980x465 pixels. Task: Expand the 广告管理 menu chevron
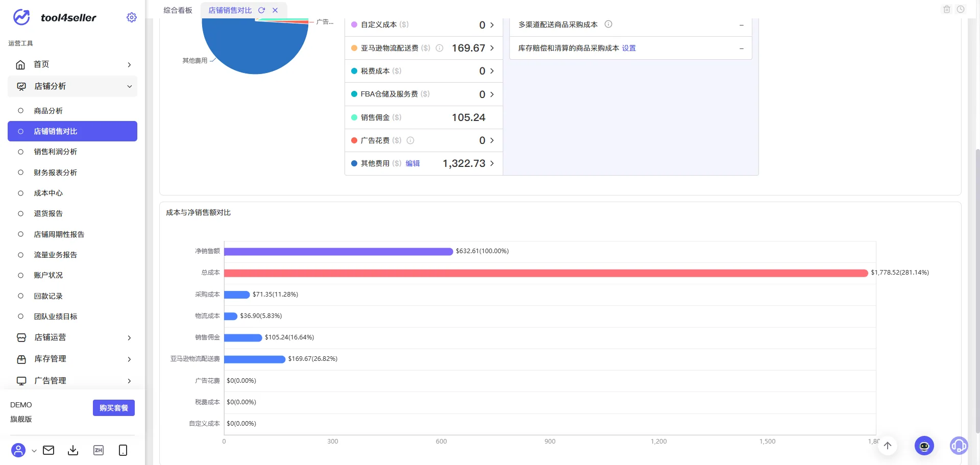[x=129, y=381]
